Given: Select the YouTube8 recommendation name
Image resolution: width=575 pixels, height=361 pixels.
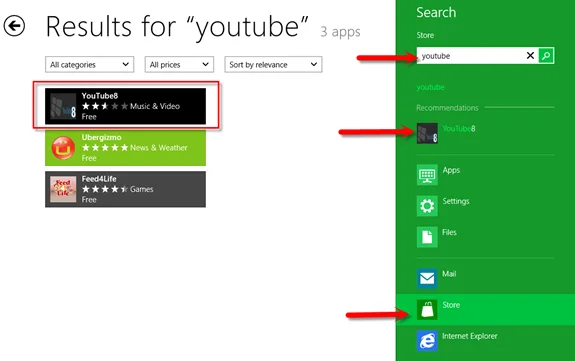Looking at the screenshot, I should click(x=459, y=128).
